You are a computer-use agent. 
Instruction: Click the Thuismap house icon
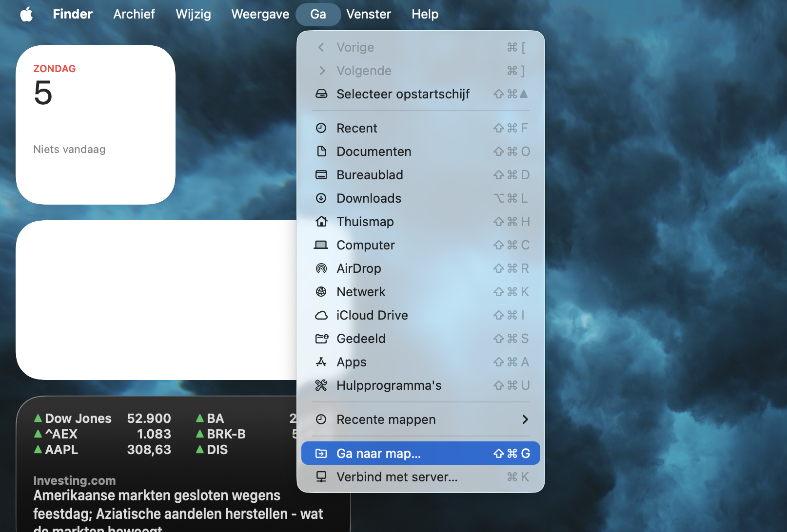(x=321, y=222)
